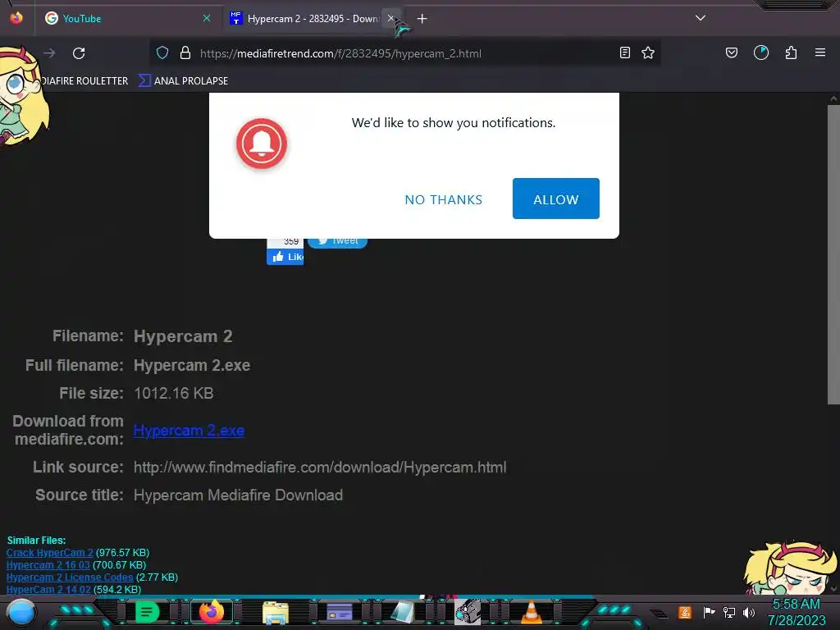The image size is (840, 630).
Task: Open the Hypercam 2.exe download link
Action: coord(189,431)
